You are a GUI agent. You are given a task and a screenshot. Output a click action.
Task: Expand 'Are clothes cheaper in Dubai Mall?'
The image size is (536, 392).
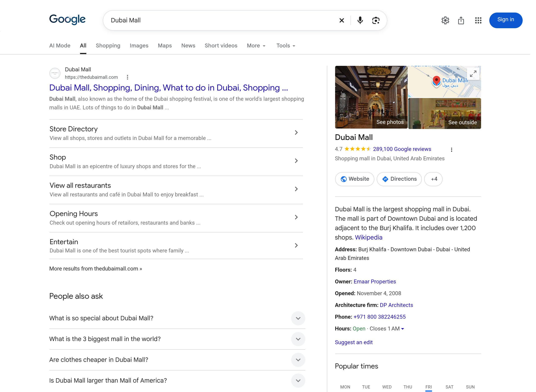(x=298, y=360)
